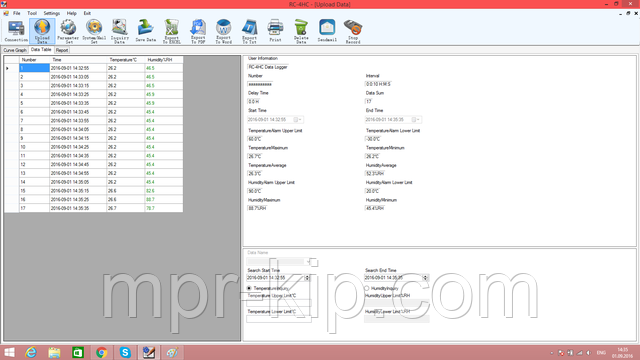Click the Humidity Upper Limit input field
This screenshot has height=360, width=640.
[397, 303]
